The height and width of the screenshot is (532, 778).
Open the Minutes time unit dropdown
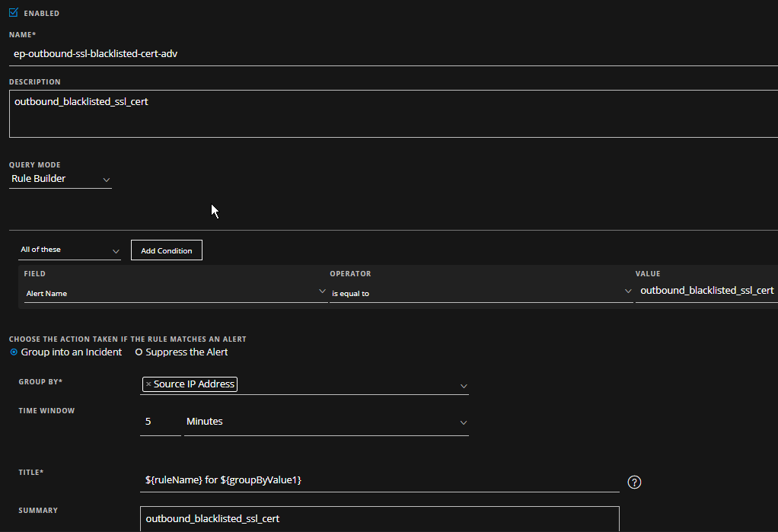click(x=326, y=422)
